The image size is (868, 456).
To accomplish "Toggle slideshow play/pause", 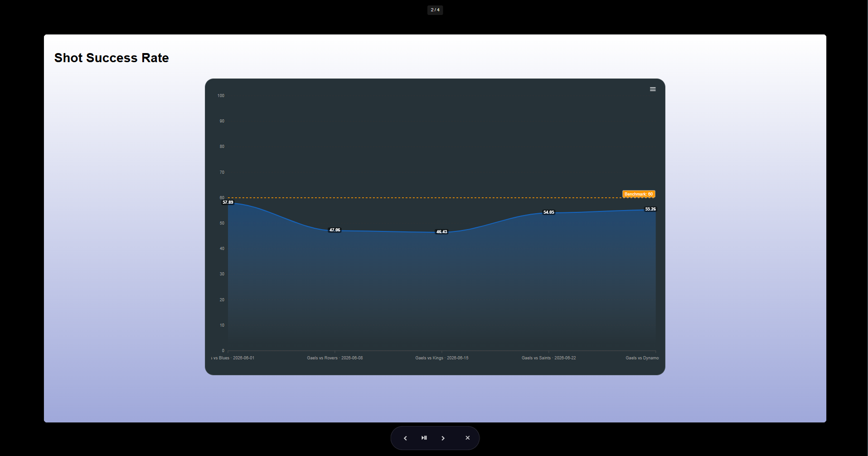I will [424, 438].
